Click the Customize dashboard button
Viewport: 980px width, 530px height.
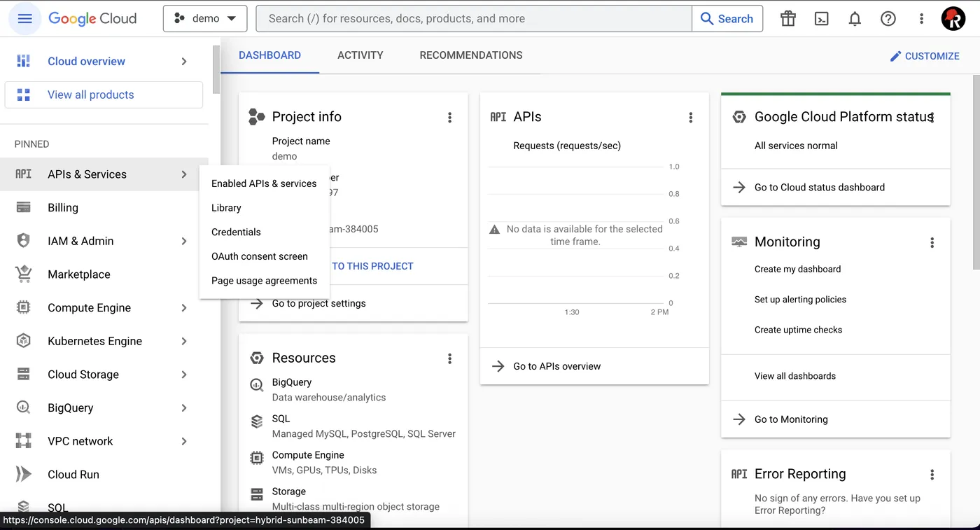[x=925, y=56]
